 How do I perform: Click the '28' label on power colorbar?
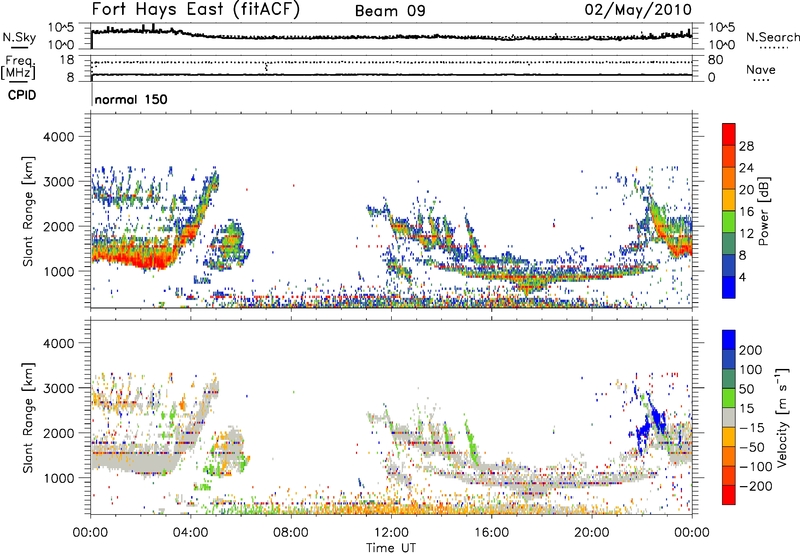(x=746, y=146)
